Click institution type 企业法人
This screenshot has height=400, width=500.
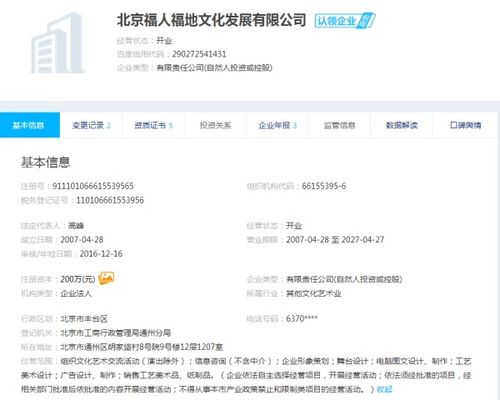[76, 294]
